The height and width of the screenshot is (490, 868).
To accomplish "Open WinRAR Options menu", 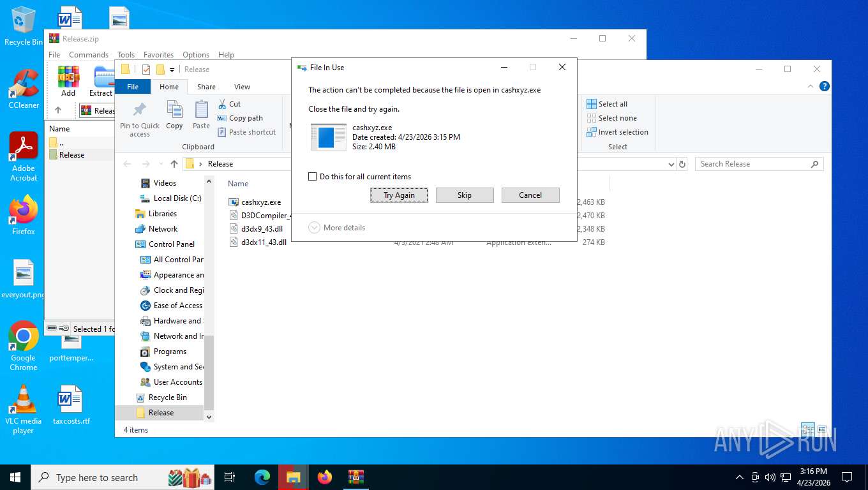I will [x=196, y=55].
